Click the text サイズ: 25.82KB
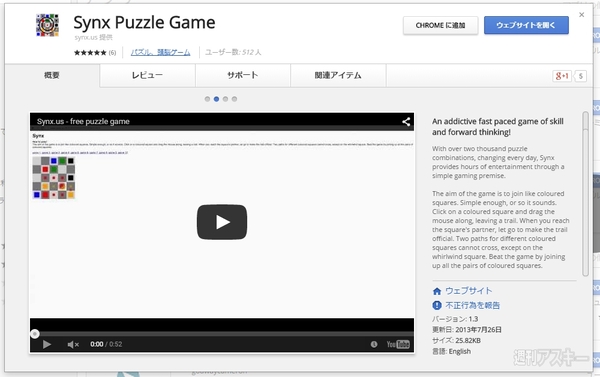 click(456, 340)
